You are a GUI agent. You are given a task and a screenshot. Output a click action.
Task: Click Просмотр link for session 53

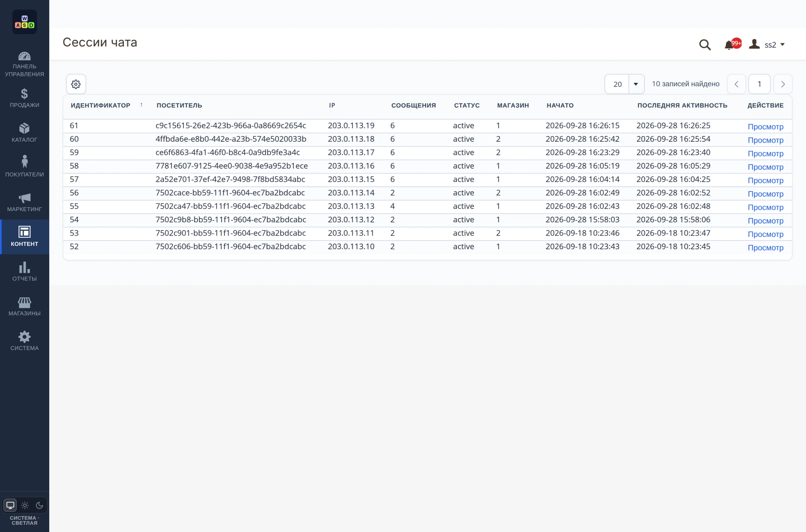[x=766, y=234]
